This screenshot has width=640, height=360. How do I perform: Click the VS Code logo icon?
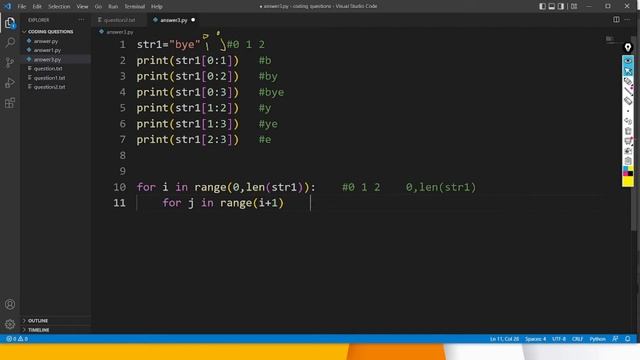pos(7,6)
